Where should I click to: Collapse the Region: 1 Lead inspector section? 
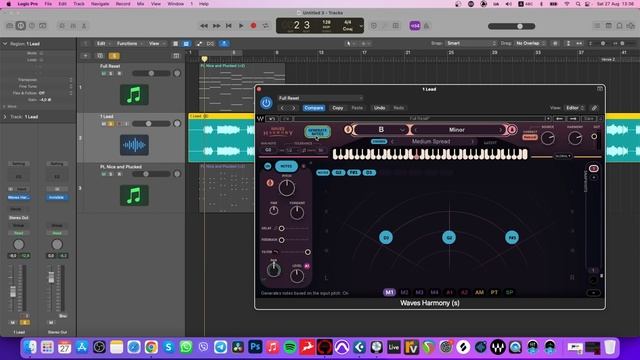[5, 44]
